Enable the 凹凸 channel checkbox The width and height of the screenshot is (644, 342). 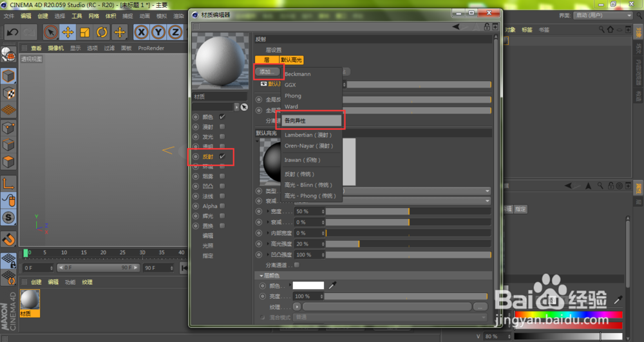222,186
